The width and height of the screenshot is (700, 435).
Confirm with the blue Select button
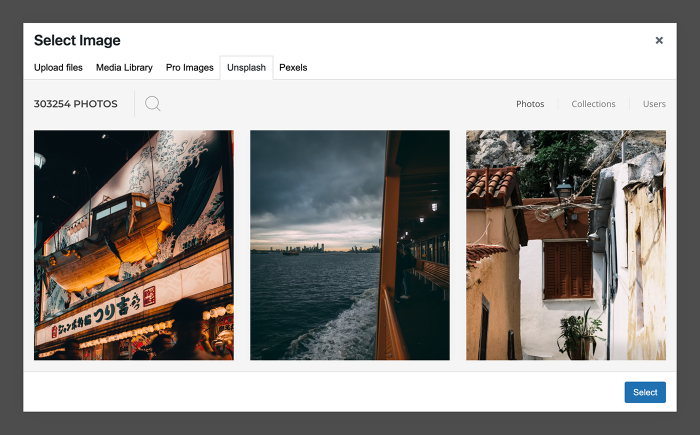point(645,392)
